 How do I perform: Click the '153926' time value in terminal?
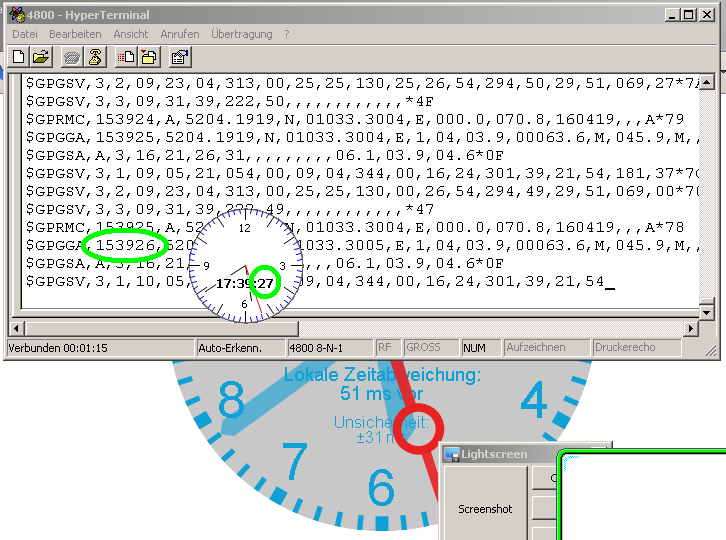[x=125, y=245]
